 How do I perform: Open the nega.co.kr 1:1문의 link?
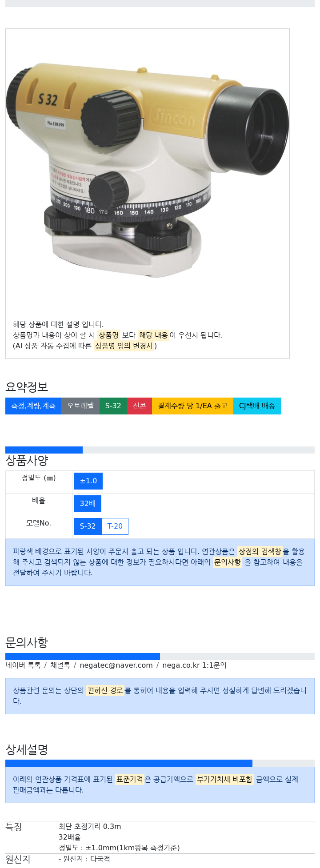tap(194, 665)
